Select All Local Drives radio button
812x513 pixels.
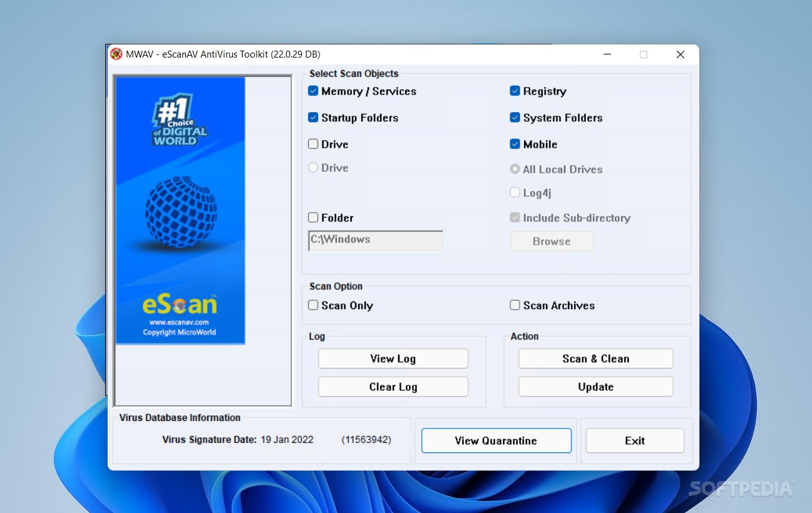[x=515, y=169]
